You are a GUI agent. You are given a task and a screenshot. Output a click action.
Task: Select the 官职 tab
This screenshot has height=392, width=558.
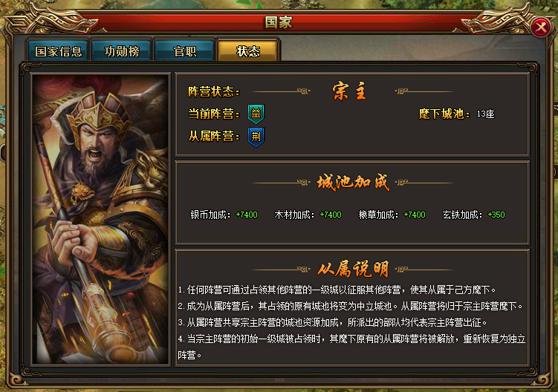tap(184, 51)
